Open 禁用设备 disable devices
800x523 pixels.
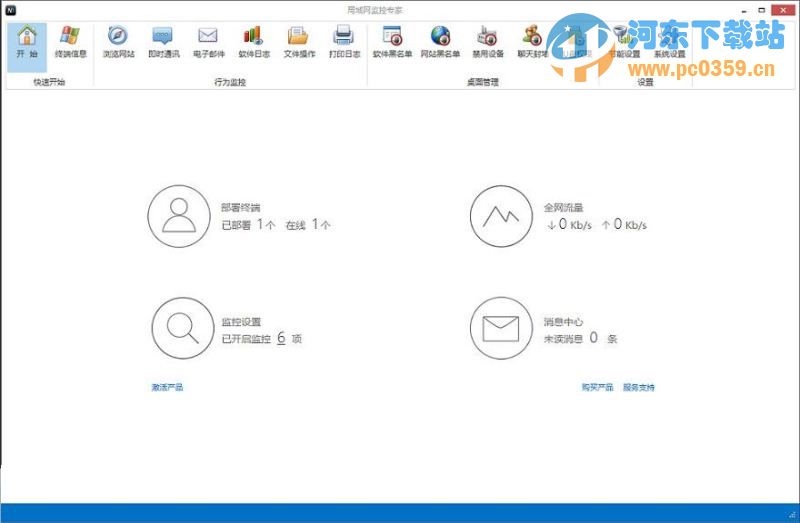[488, 42]
